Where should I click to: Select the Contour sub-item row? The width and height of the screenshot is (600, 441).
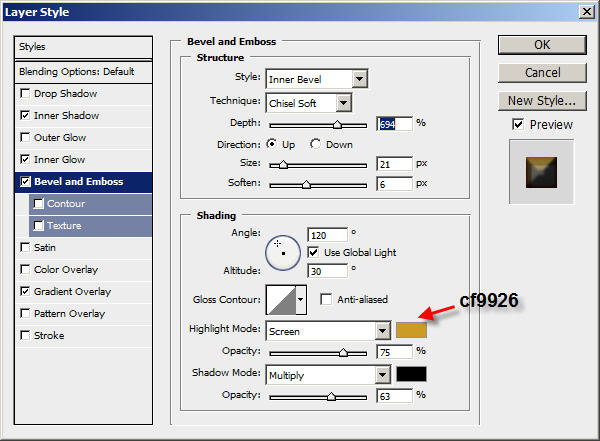(x=91, y=204)
